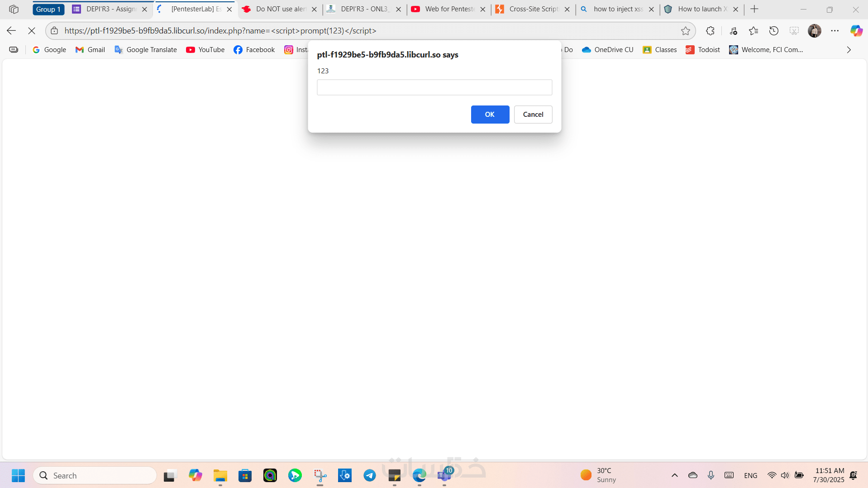
Task: Click the microphone tray icon
Action: tap(711, 475)
